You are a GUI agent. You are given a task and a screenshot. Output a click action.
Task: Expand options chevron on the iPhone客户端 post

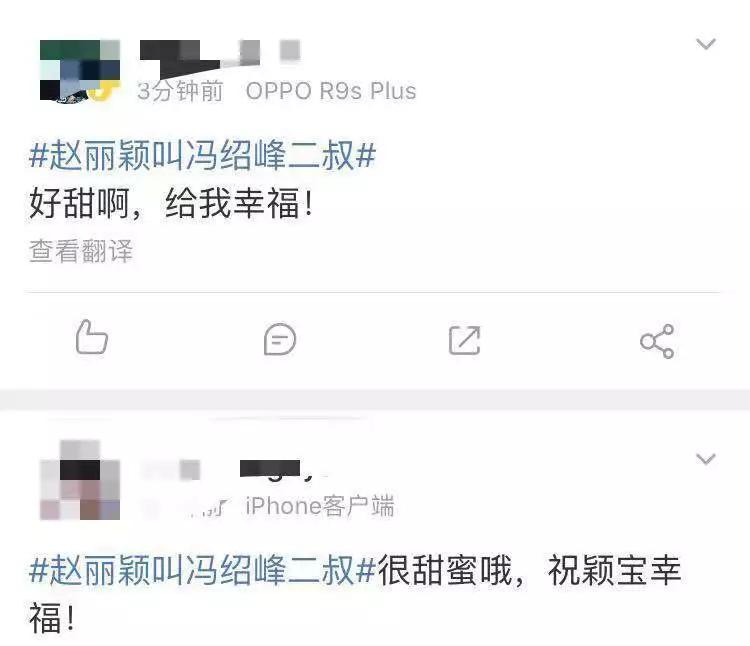pos(706,459)
